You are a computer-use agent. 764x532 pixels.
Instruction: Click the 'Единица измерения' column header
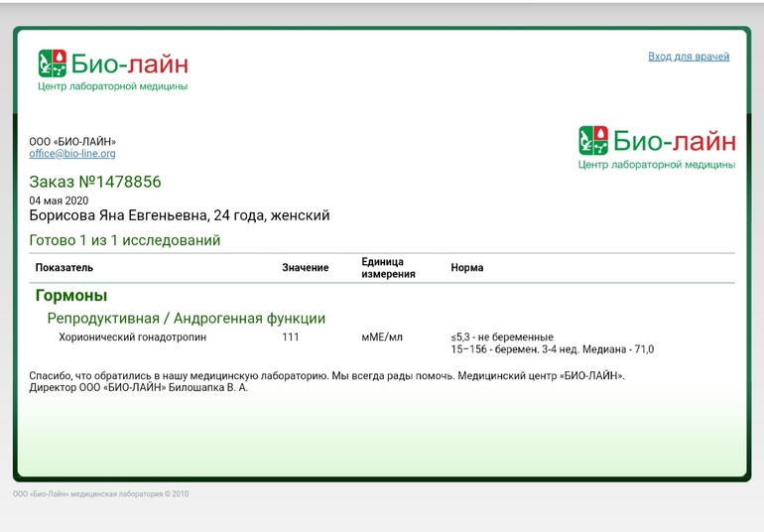point(388,268)
